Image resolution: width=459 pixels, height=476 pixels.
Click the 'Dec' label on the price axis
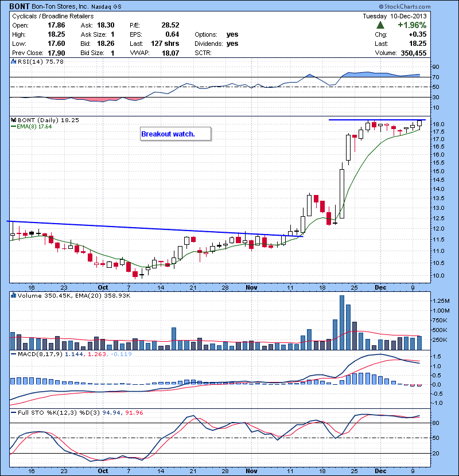click(380, 287)
